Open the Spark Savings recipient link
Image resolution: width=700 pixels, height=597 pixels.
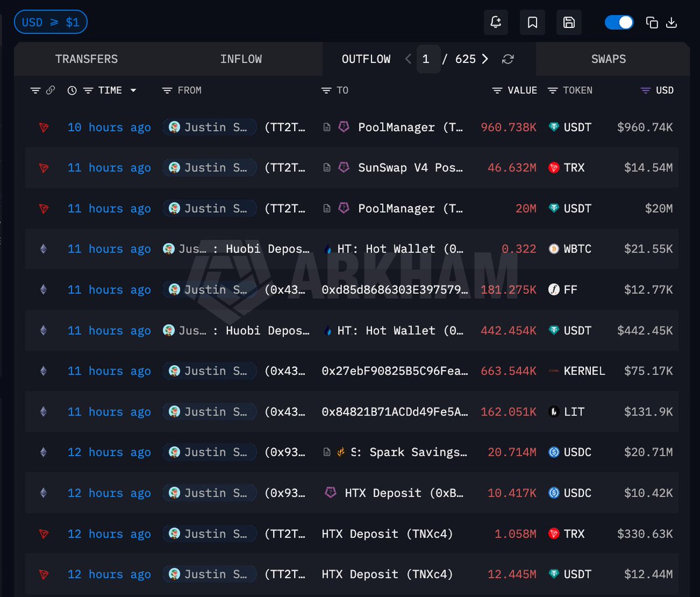[x=409, y=452]
